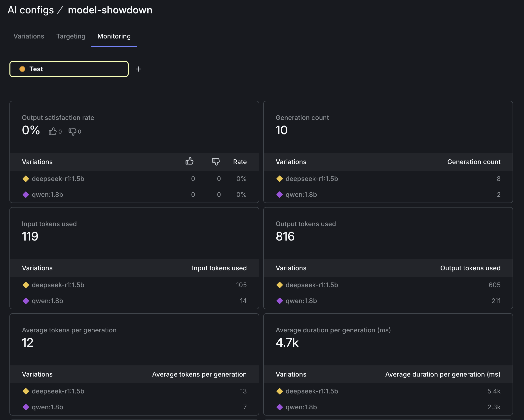Toggle the Test environment filter
Screen dimensions: 524x420
(69, 69)
